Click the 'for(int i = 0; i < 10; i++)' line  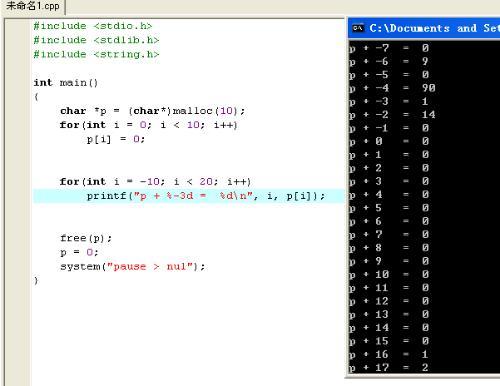click(149, 125)
